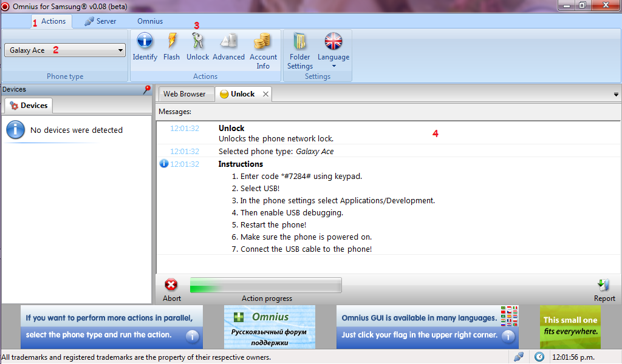
Task: Open the parallel actions tip banner
Action: pyautogui.click(x=112, y=327)
